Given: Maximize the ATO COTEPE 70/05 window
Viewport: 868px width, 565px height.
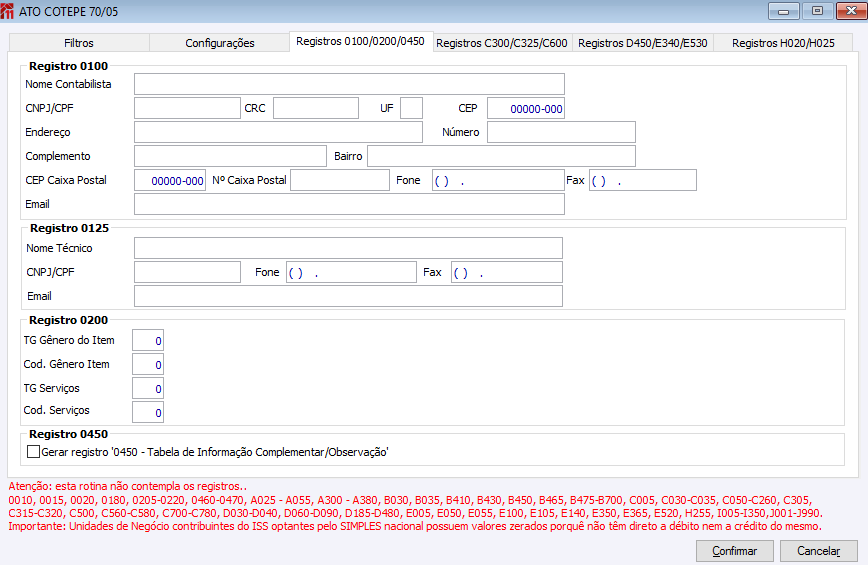Looking at the screenshot, I should pos(817,11).
